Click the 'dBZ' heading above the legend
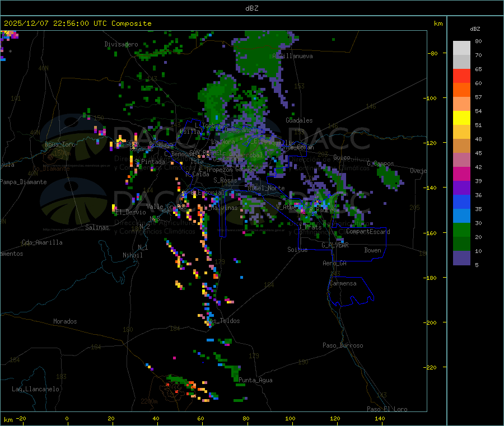 pyautogui.click(x=475, y=29)
